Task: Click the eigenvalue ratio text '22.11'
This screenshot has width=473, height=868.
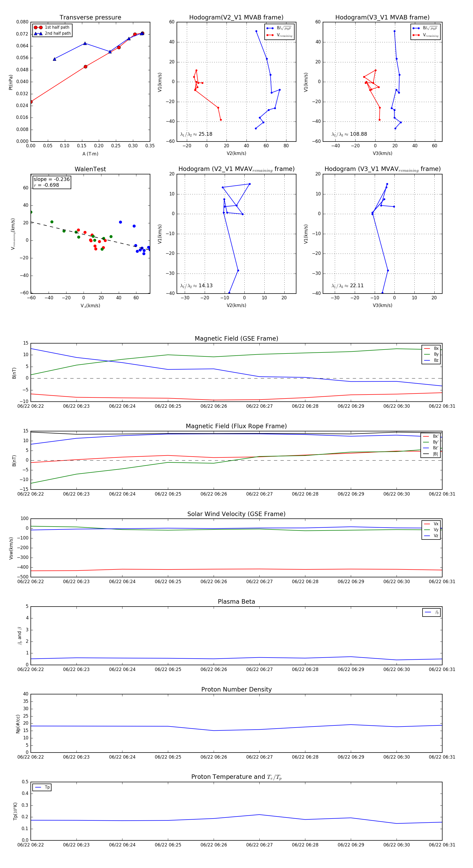Action: [x=357, y=286]
